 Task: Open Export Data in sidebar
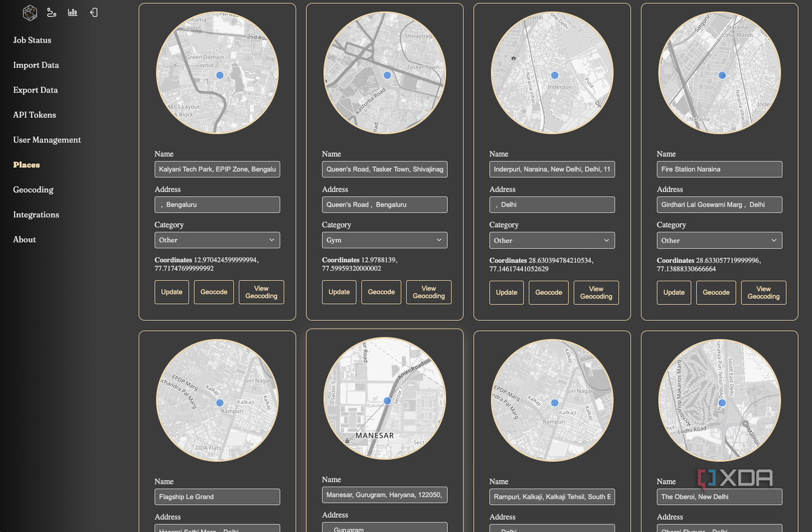click(35, 90)
